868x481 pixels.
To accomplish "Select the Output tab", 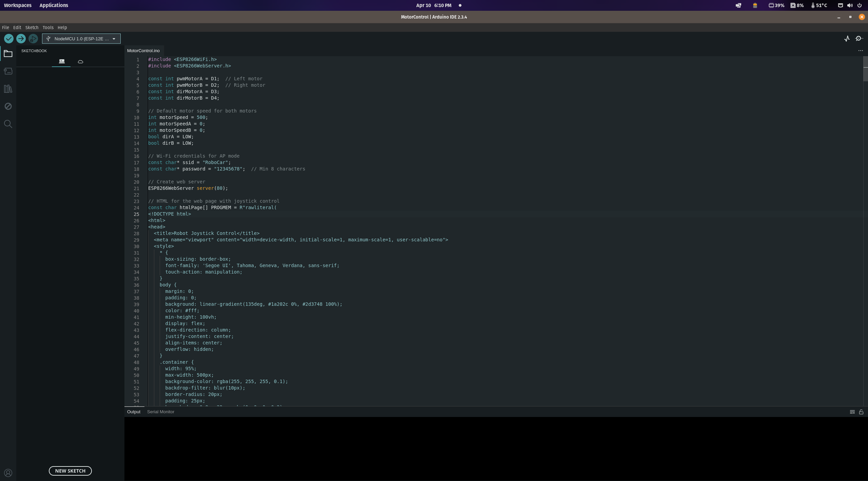I will pyautogui.click(x=133, y=412).
